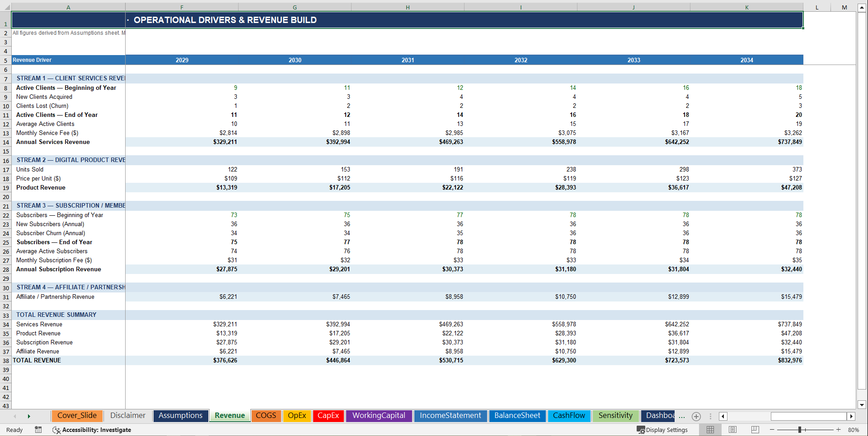Viewport: 868px width, 436px height.
Task: Click the 80% zoom level indicator
Action: [x=854, y=430]
